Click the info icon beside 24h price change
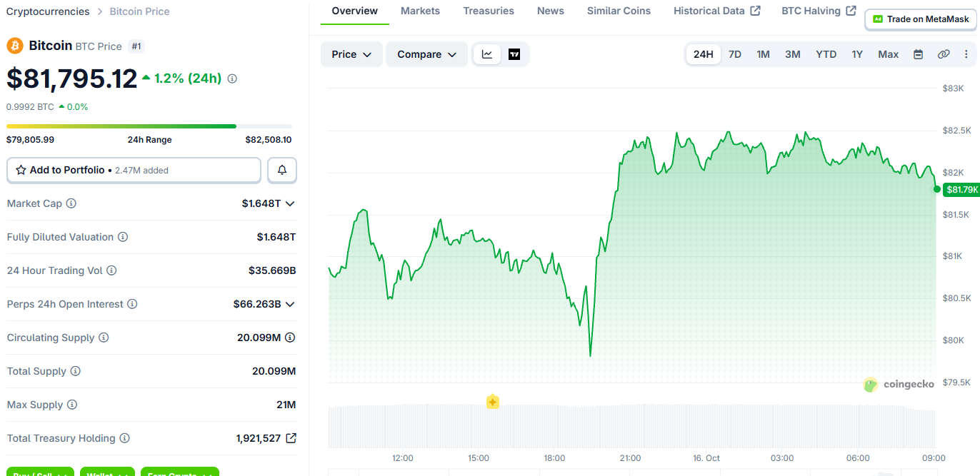The image size is (980, 476). click(x=232, y=79)
